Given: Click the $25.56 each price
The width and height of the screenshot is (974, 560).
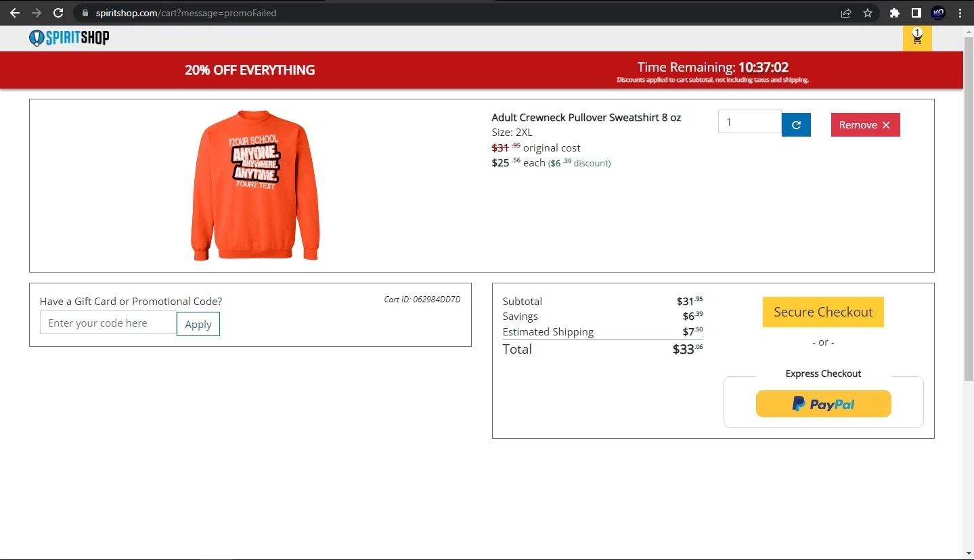Looking at the screenshot, I should point(518,162).
